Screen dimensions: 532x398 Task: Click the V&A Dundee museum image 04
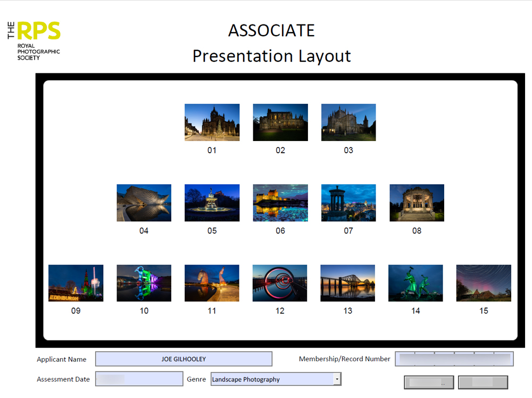click(x=144, y=203)
